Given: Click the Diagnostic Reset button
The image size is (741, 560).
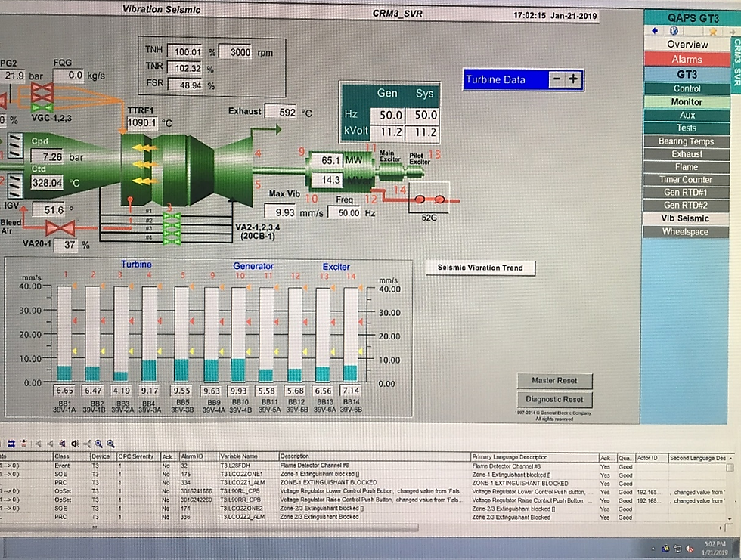Looking at the screenshot, I should (554, 400).
